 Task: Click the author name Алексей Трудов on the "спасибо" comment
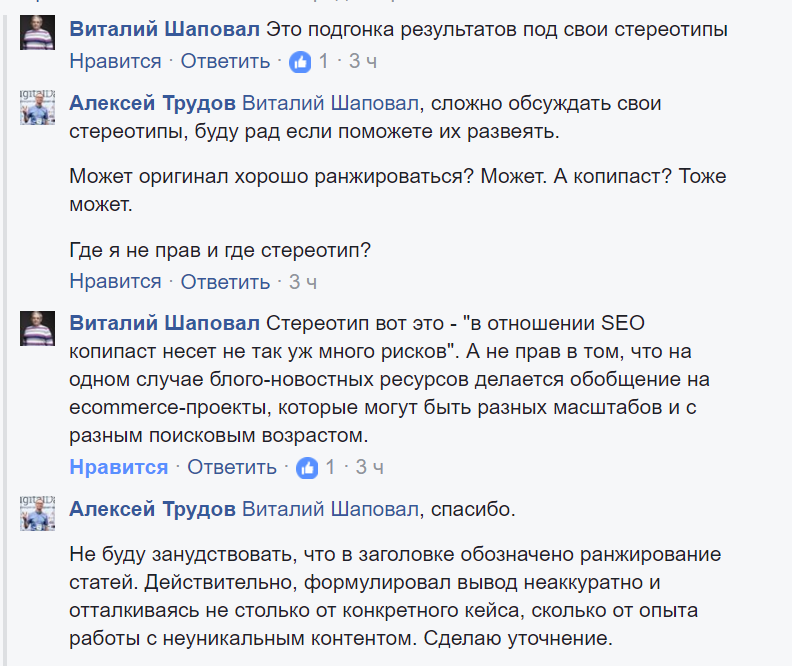(153, 509)
